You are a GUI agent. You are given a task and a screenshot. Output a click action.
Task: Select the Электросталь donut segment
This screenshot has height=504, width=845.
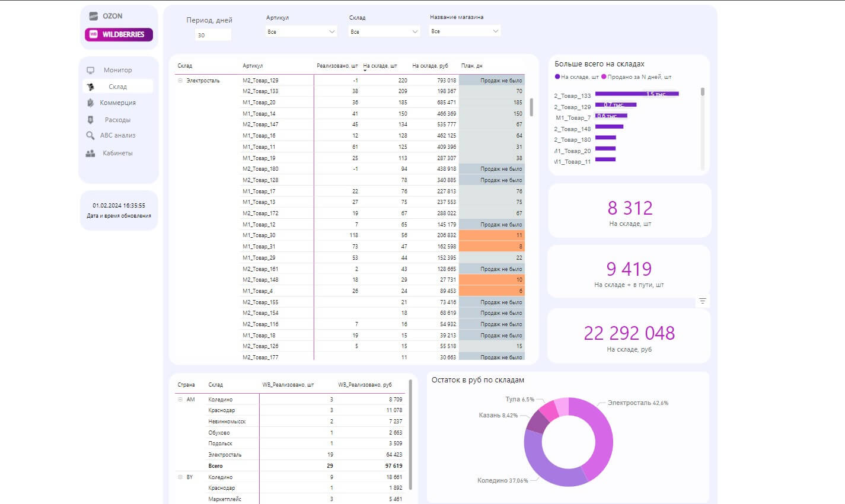[601, 439]
